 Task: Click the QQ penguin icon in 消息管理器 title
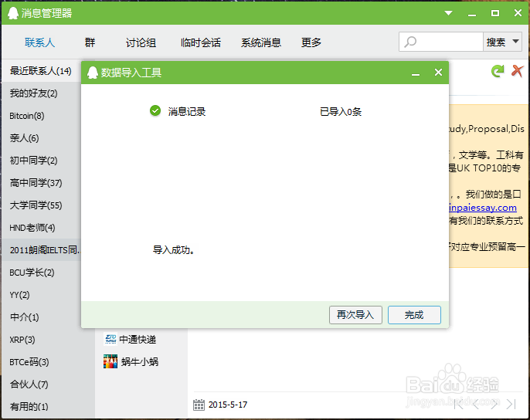(13, 13)
